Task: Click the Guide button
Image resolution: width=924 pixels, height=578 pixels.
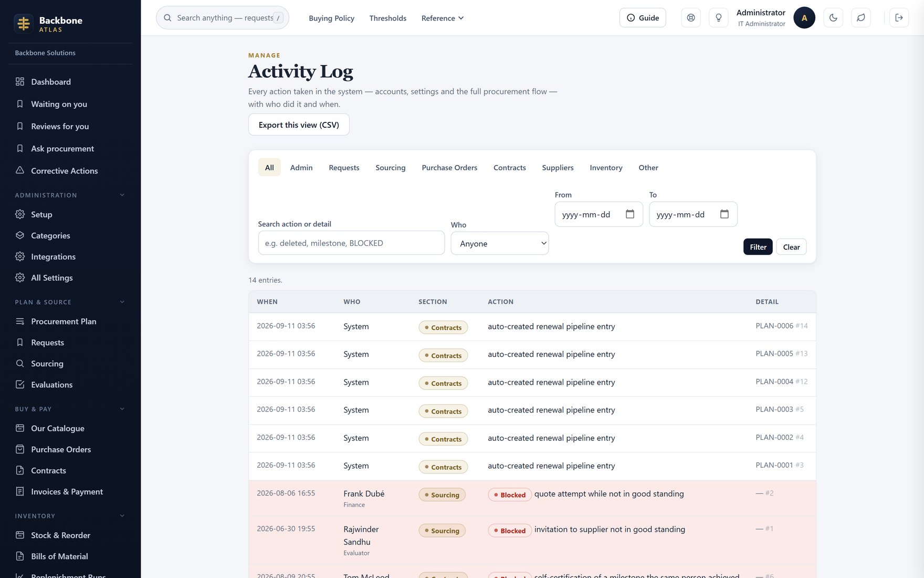Action: [643, 18]
